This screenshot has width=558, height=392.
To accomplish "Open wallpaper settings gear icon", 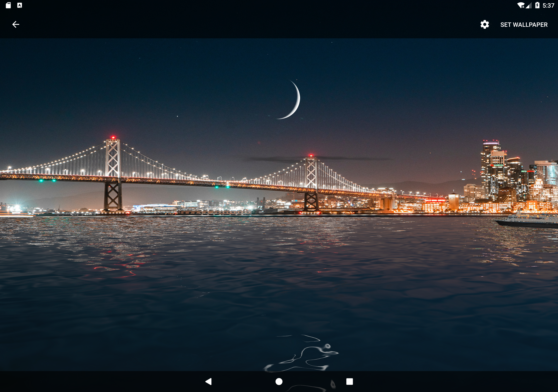I will coord(484,25).
